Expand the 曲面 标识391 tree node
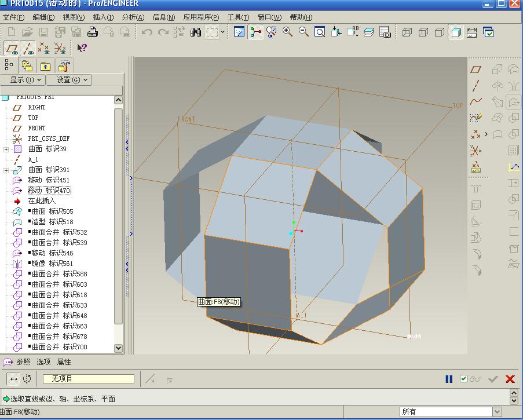This screenshot has width=523, height=420. [6, 170]
